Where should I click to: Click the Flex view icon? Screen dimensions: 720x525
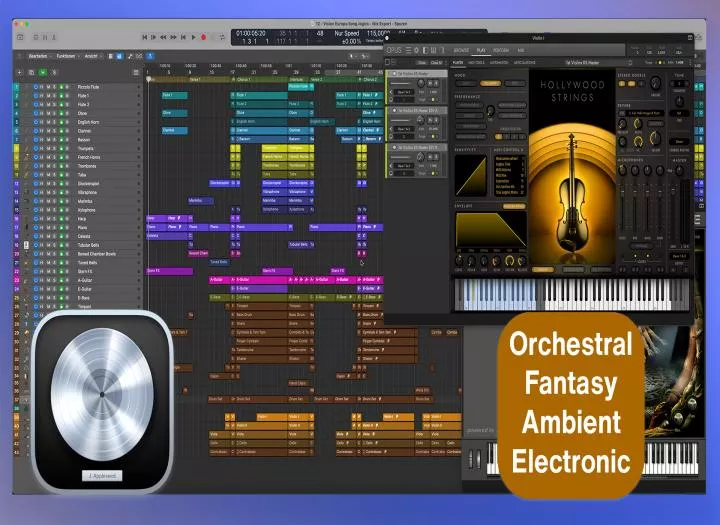click(139, 56)
